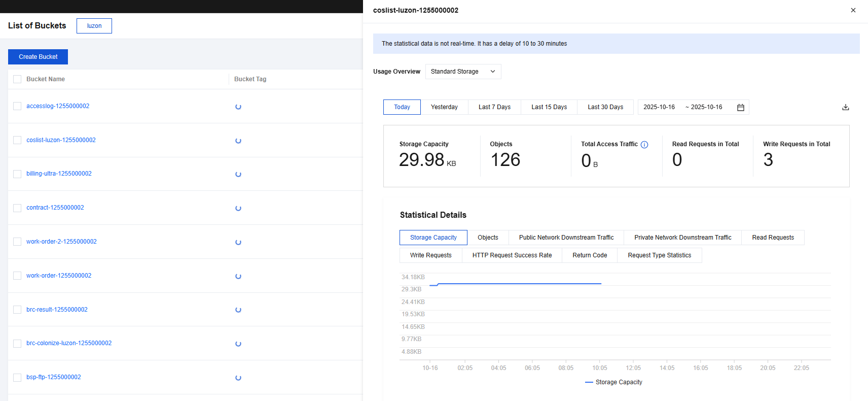Open Request Type Statistics tab
The height and width of the screenshot is (401, 868).
pyautogui.click(x=660, y=255)
